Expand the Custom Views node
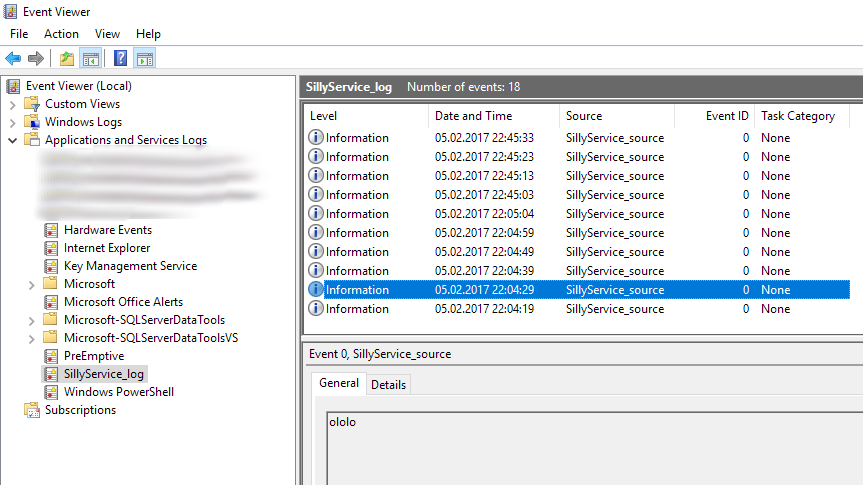The width and height of the screenshot is (863, 485). (13, 104)
